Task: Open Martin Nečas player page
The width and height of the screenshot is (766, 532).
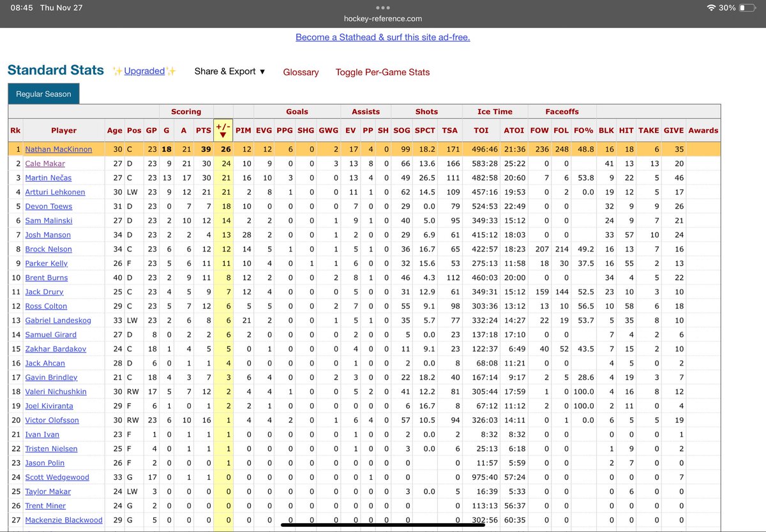Action: pos(49,177)
